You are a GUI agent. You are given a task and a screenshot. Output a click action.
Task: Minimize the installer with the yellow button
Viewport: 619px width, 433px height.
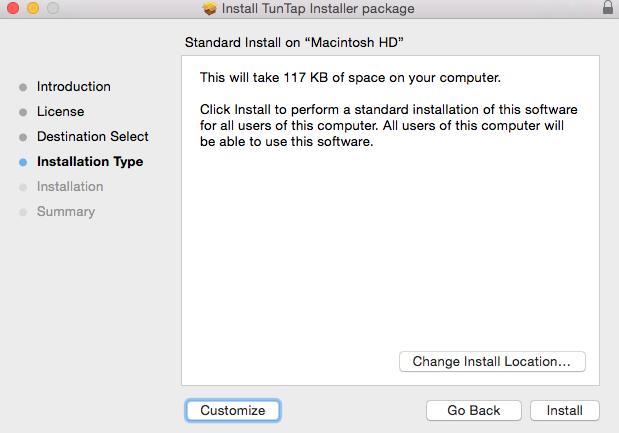click(33, 8)
